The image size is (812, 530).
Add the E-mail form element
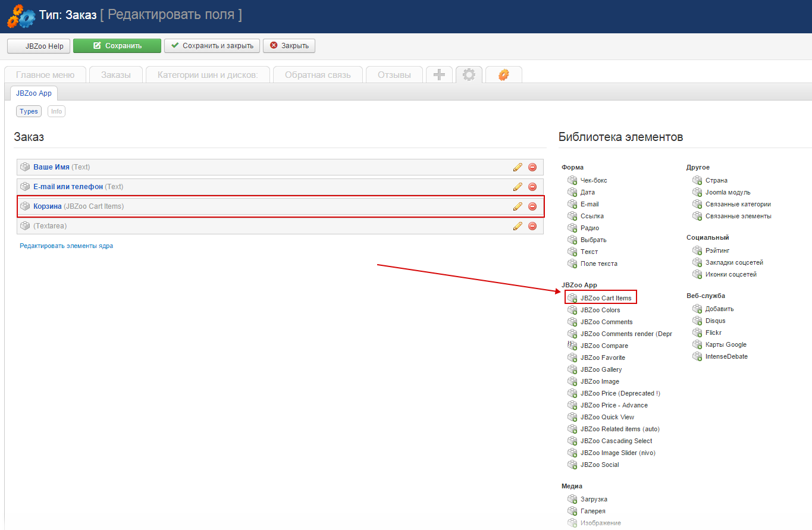(x=590, y=204)
